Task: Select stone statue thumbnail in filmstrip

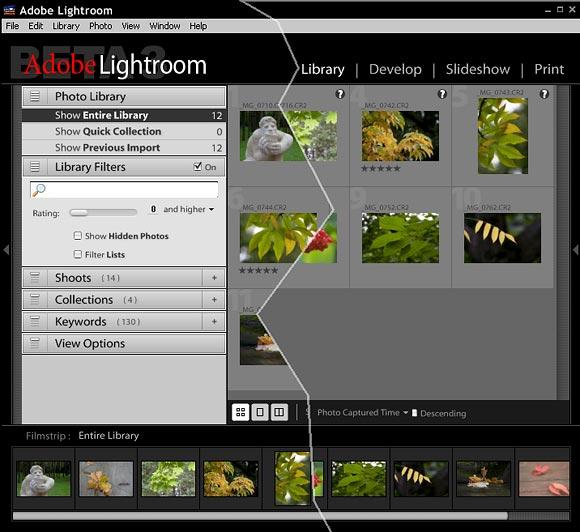Action: pos(44,478)
